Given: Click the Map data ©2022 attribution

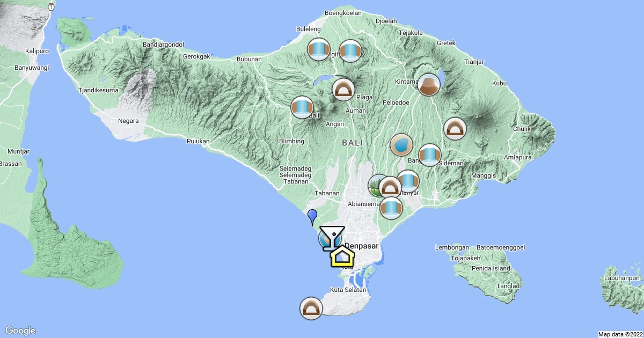Looking at the screenshot, I should pos(620,334).
